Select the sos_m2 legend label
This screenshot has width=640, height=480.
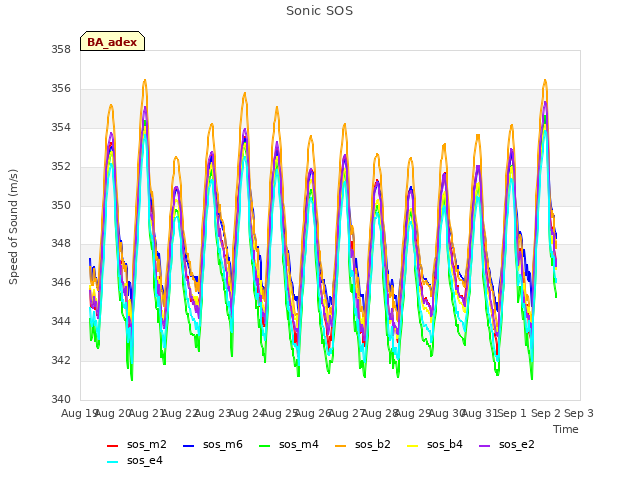(x=147, y=444)
